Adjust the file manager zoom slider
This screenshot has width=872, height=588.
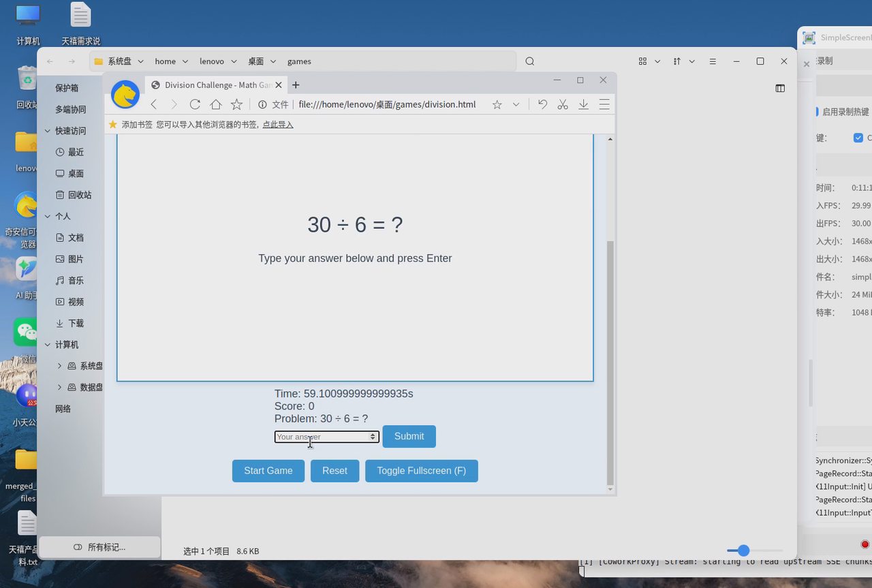point(743,551)
